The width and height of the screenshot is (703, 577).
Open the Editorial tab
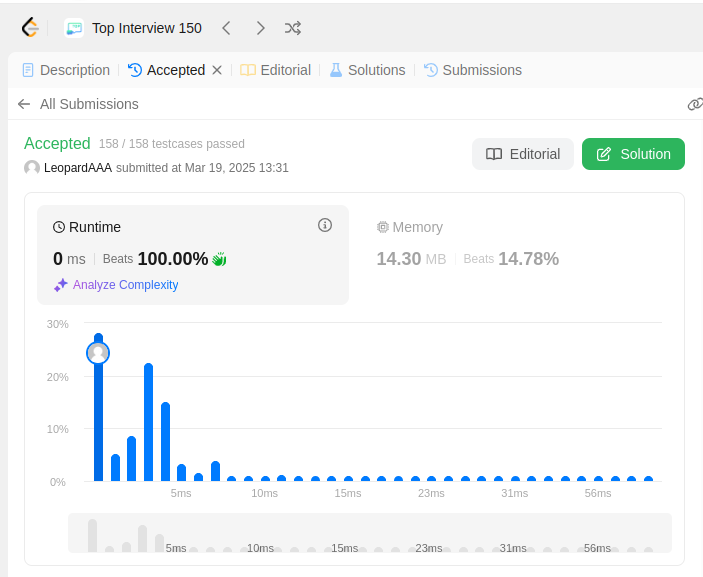tap(275, 70)
